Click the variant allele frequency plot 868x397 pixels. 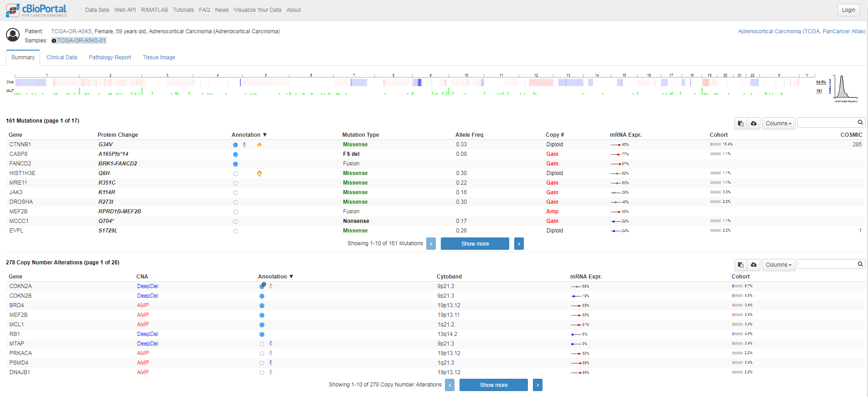pos(844,88)
